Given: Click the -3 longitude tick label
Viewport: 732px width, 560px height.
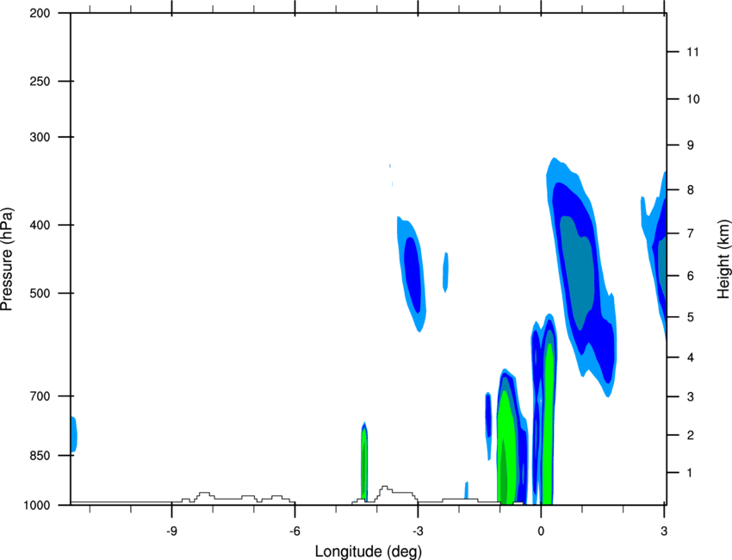Looking at the screenshot, I should 418,531.
